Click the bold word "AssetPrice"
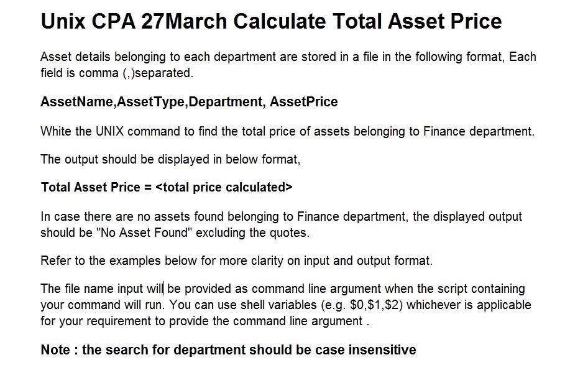Screen dimensions: 588x365 coord(304,102)
